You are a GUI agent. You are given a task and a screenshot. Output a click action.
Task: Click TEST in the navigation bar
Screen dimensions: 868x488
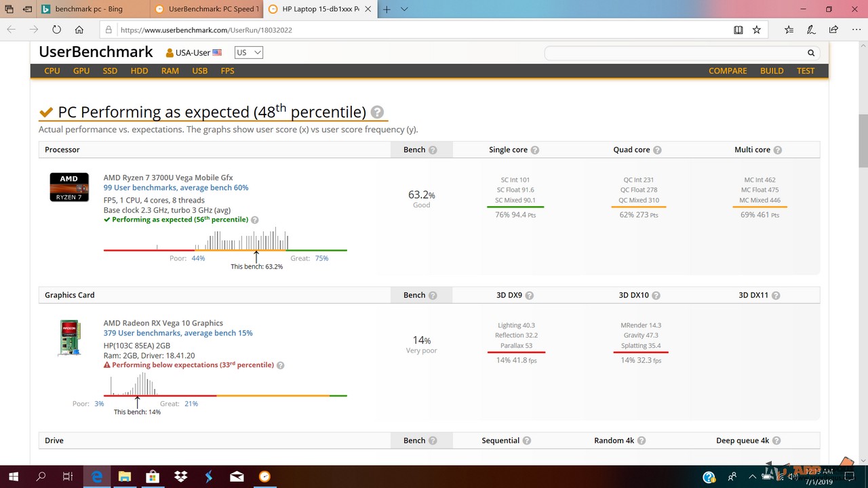pos(806,70)
